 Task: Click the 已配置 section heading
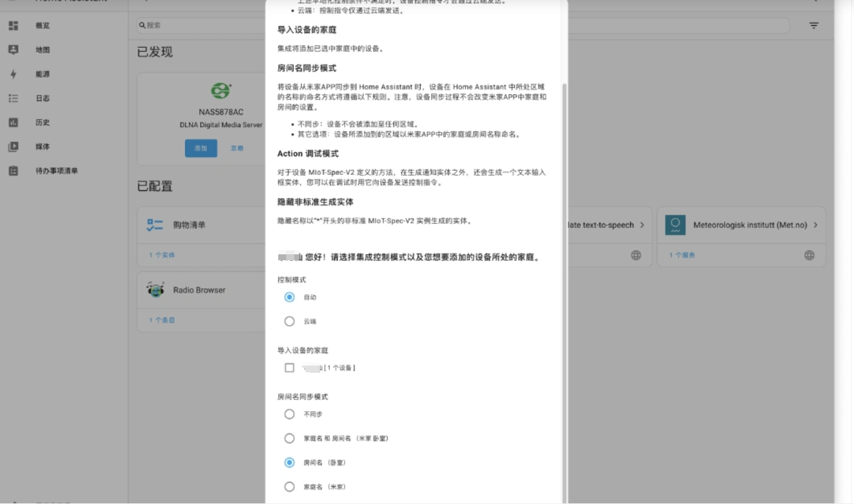[155, 186]
